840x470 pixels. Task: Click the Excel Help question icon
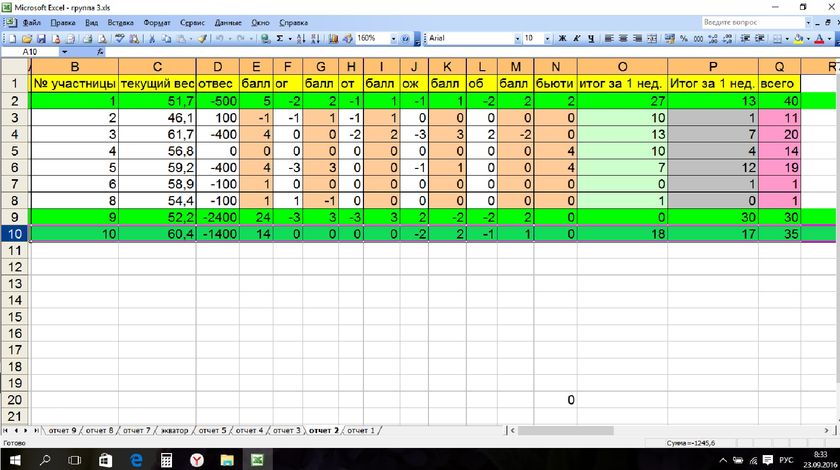406,39
